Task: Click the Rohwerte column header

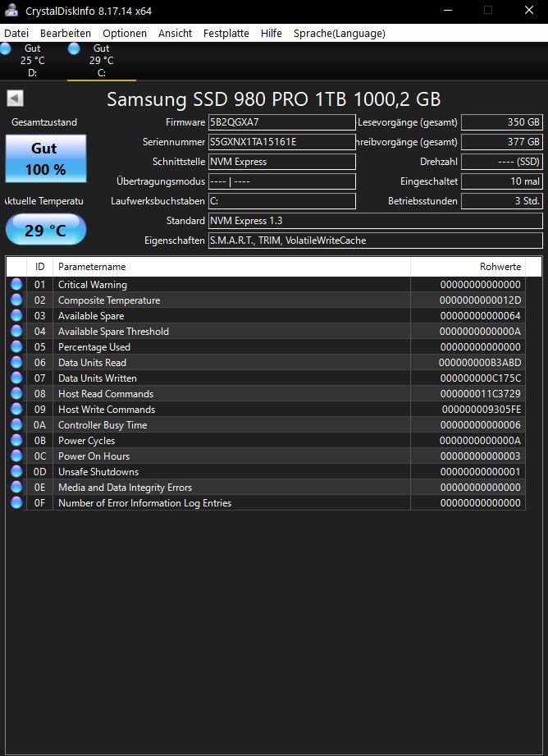Action: [x=468, y=267]
